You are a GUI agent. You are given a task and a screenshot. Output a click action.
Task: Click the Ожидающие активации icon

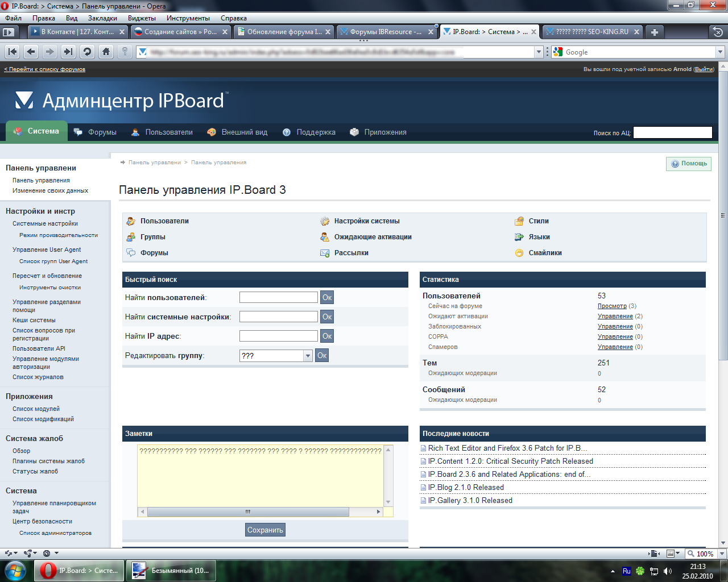pyautogui.click(x=325, y=237)
